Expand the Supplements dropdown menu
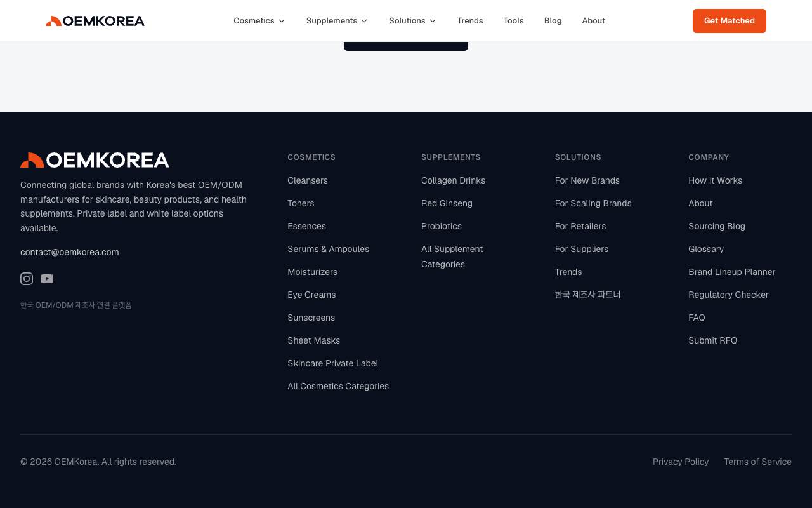Image resolution: width=812 pixels, height=508 pixels. point(336,21)
